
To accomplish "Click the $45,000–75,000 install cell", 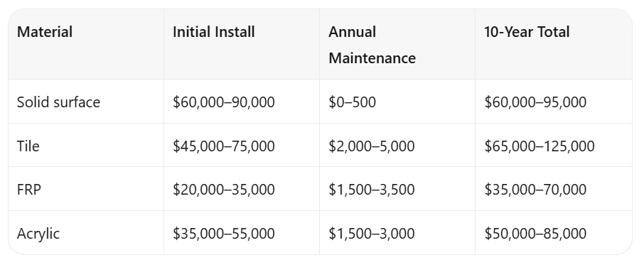I will click(223, 146).
